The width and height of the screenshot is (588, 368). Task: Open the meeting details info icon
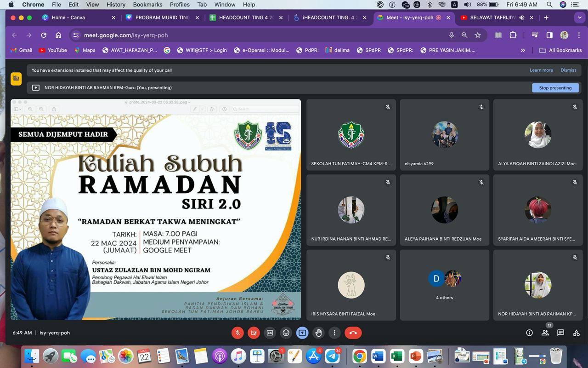[x=529, y=333]
